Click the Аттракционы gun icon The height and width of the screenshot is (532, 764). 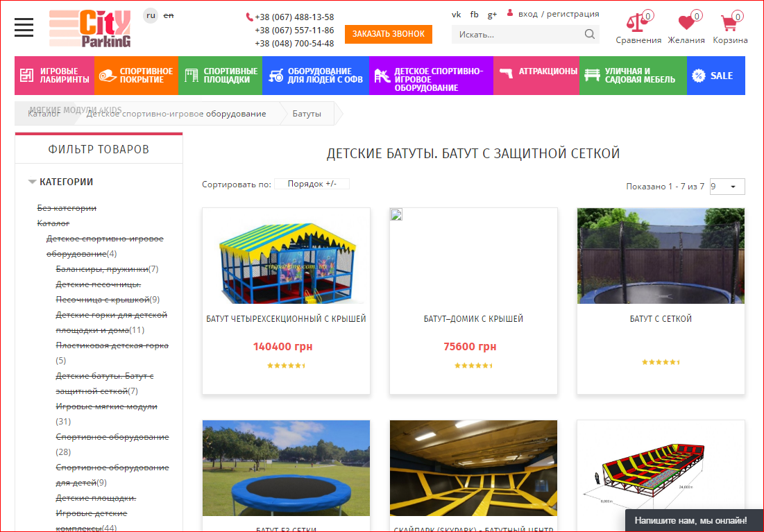[x=507, y=73]
